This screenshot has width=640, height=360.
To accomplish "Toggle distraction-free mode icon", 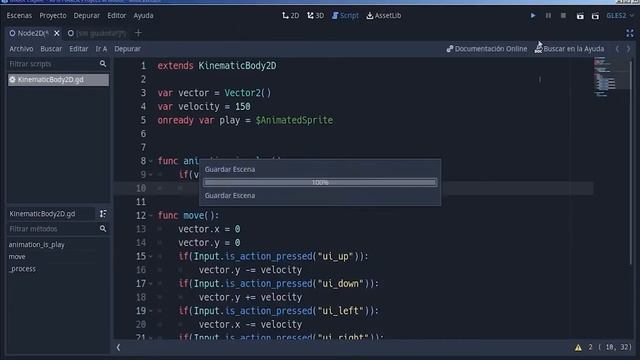I will pyautogui.click(x=630, y=33).
